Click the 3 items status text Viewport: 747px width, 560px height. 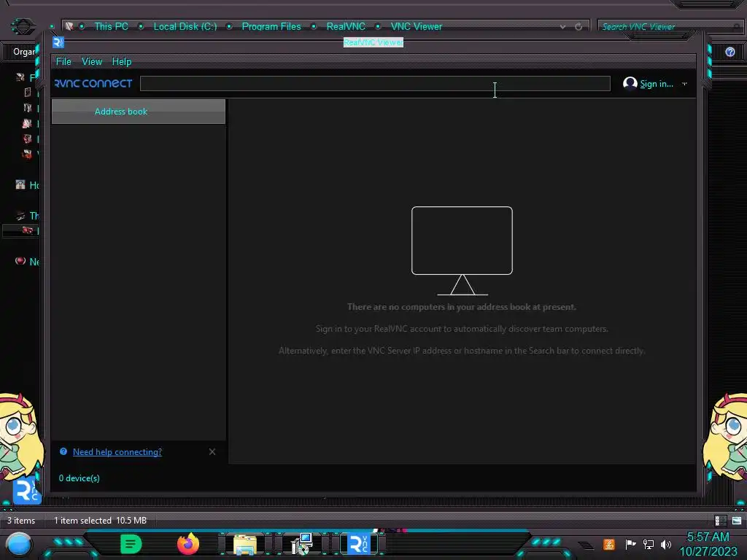(x=21, y=521)
